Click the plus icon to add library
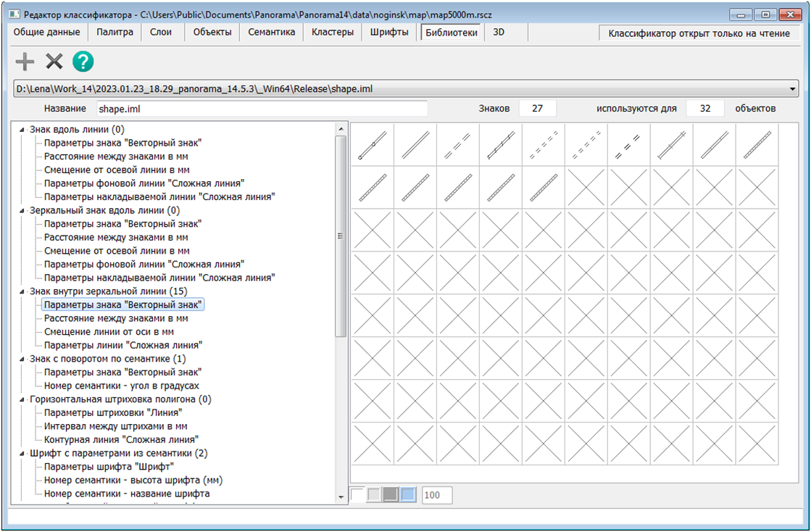The width and height of the screenshot is (811, 532). coord(25,62)
